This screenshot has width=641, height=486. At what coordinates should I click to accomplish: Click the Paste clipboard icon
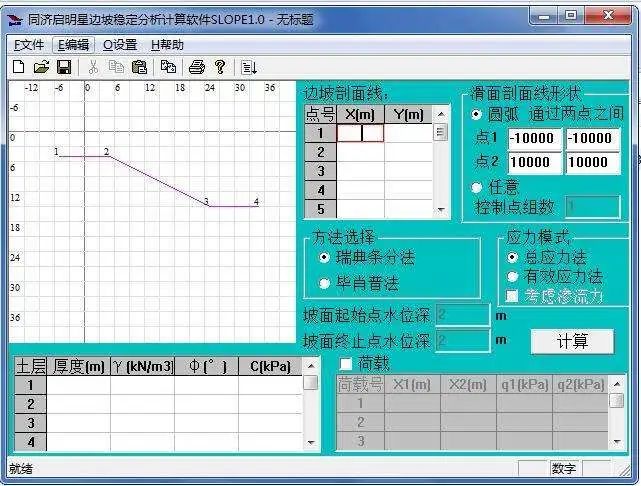[x=139, y=67]
